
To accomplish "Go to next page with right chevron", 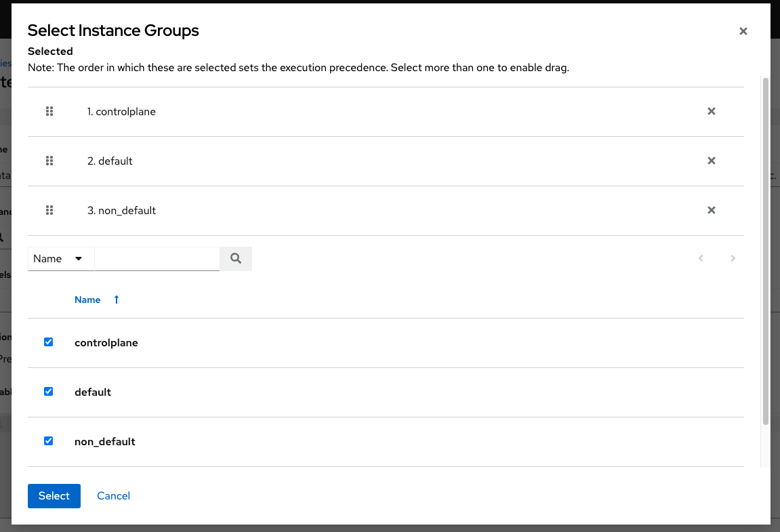I will 733,258.
